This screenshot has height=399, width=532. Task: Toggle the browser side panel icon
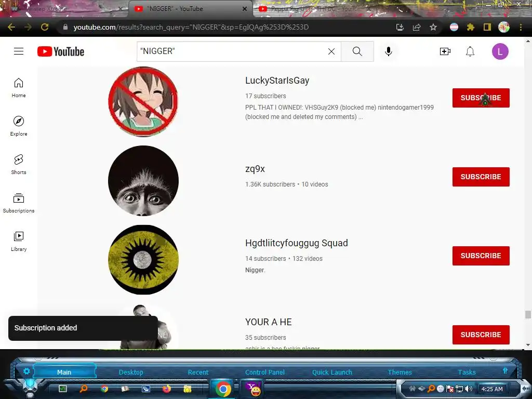(x=487, y=27)
